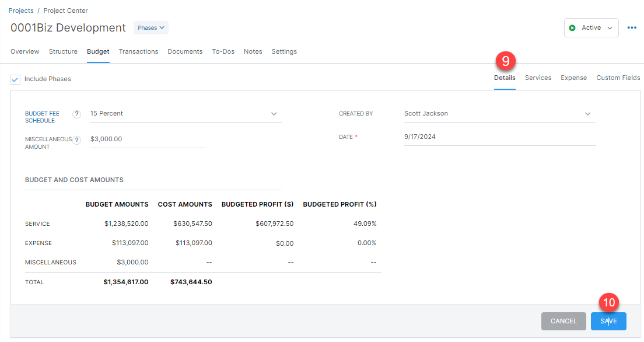
Task: Click Expense budgeted profit 0.00%
Action: 367,243
